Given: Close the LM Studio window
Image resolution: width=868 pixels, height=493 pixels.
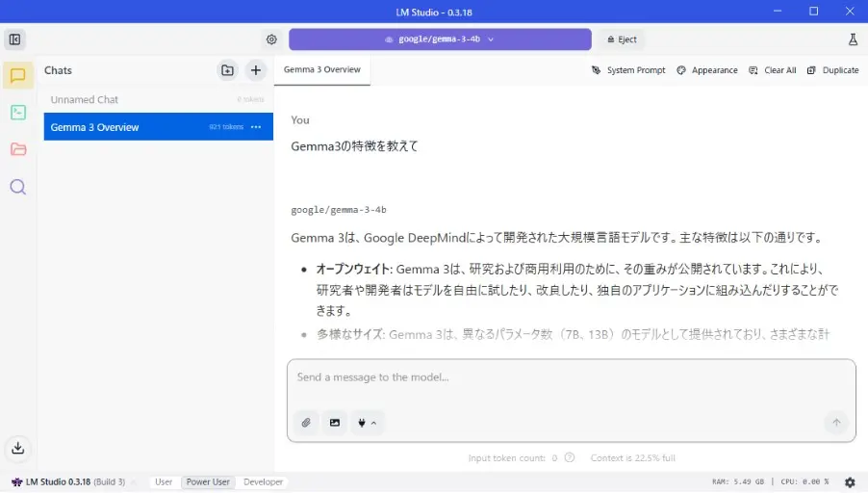Looking at the screenshot, I should pyautogui.click(x=850, y=12).
